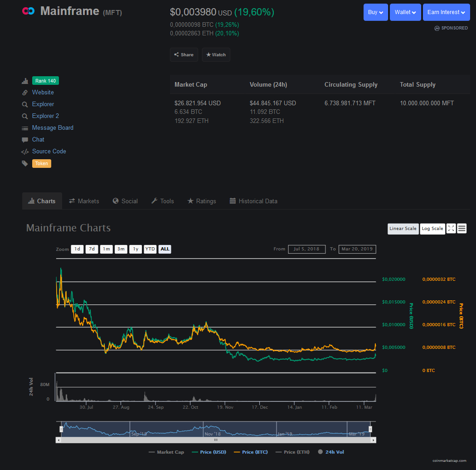Open the Buy dropdown
The height and width of the screenshot is (470, 476).
[x=375, y=12]
